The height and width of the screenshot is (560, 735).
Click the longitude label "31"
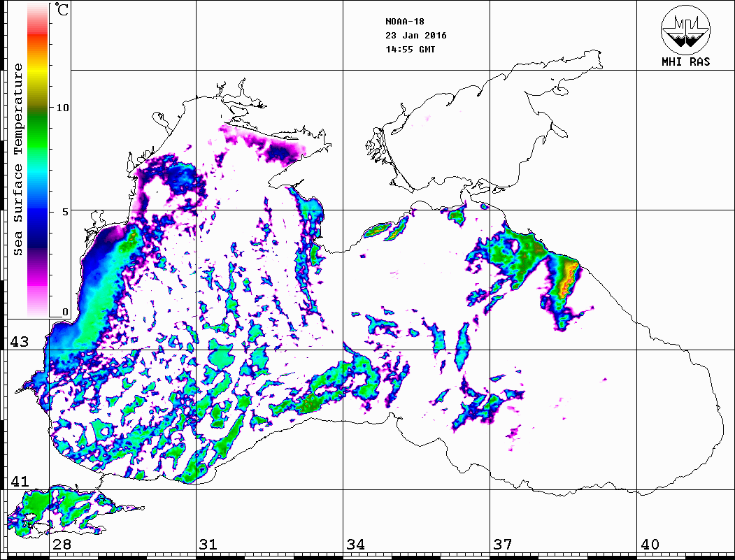pos(208,544)
